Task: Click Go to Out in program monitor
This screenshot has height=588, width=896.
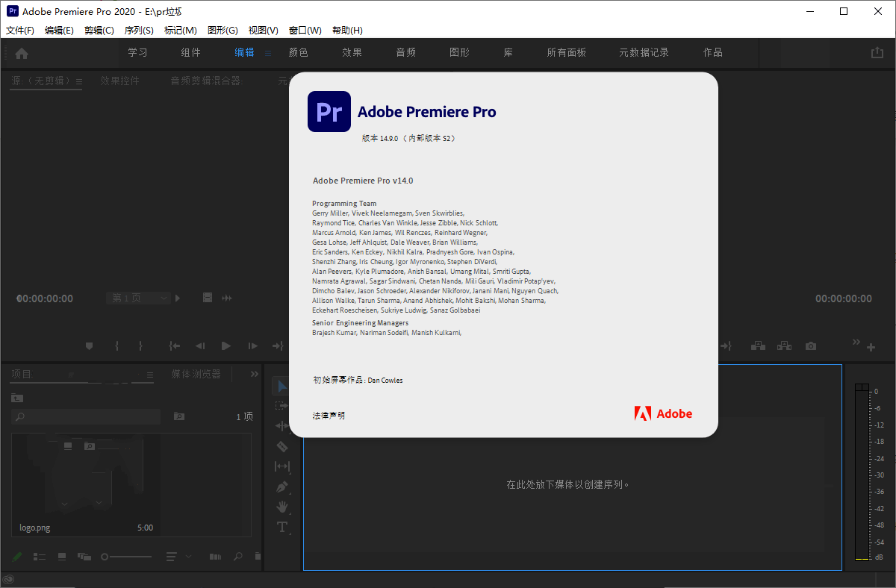Action: [x=726, y=346]
